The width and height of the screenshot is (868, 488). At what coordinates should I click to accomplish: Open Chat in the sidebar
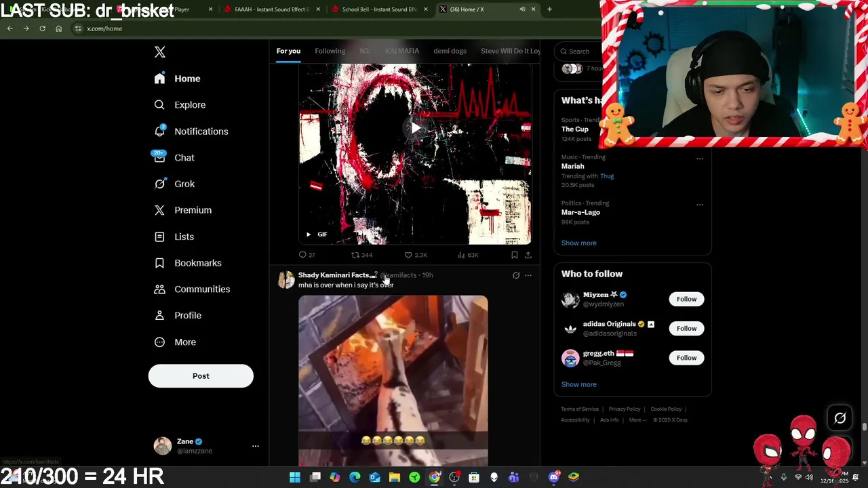point(175,157)
